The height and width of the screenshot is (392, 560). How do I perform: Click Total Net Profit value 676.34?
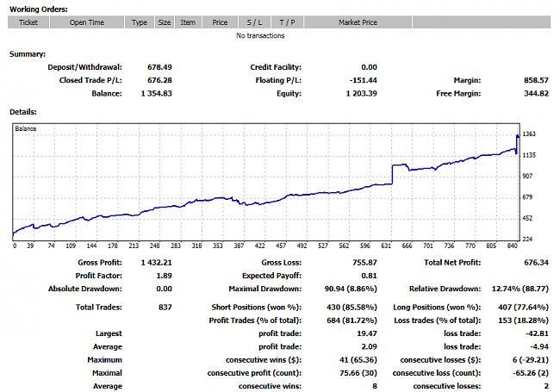click(536, 263)
